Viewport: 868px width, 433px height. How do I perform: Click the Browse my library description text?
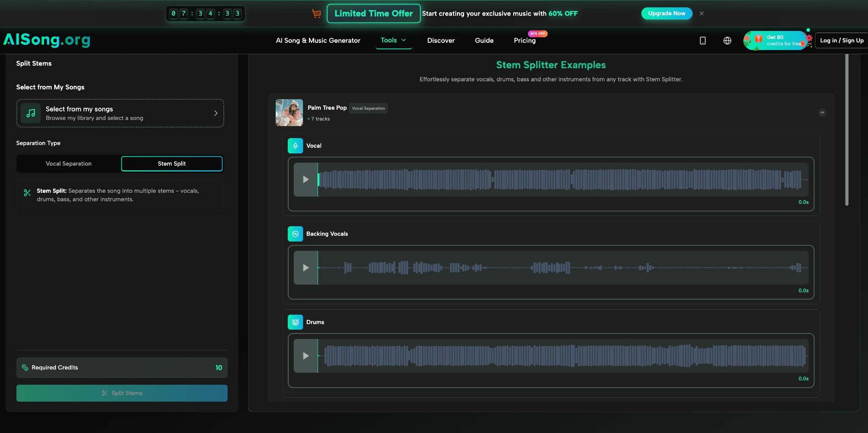click(x=95, y=118)
